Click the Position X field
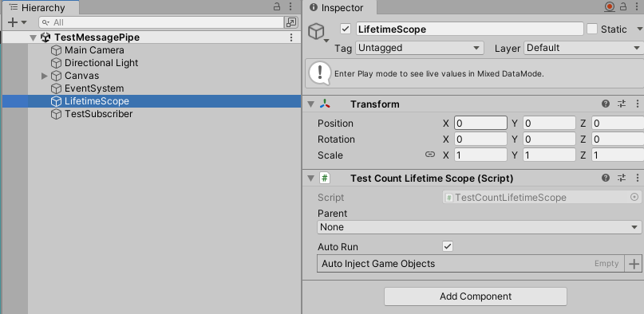This screenshot has height=314, width=644. [480, 124]
